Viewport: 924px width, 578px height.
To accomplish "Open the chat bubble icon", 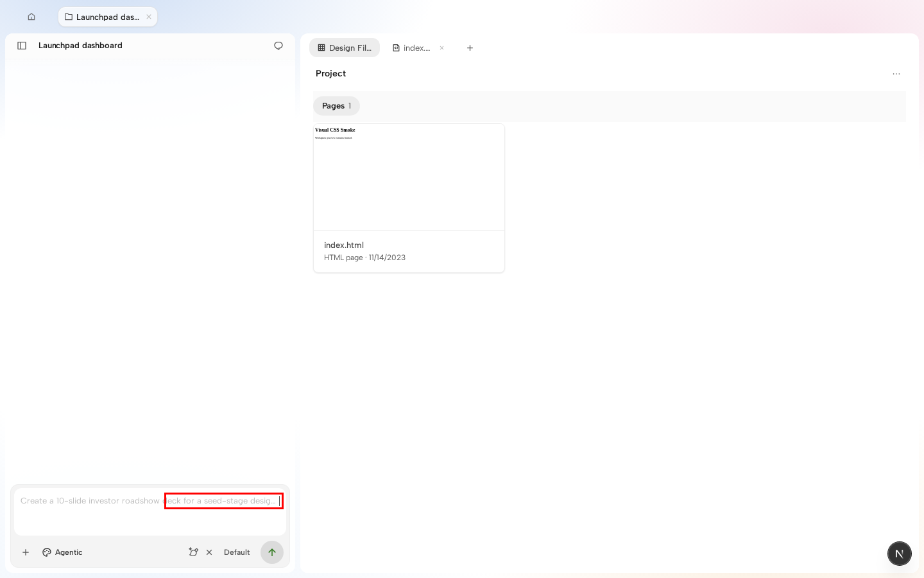I will (278, 46).
